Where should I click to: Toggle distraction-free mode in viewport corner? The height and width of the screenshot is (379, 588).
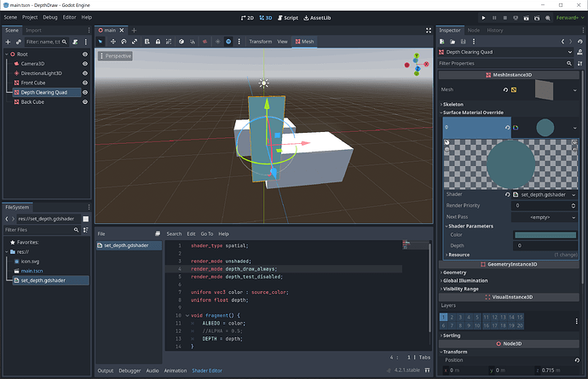point(429,31)
